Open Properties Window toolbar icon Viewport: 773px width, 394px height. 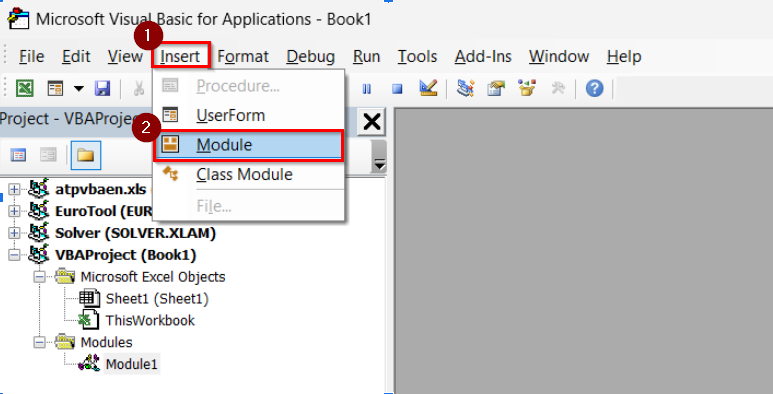(x=496, y=89)
